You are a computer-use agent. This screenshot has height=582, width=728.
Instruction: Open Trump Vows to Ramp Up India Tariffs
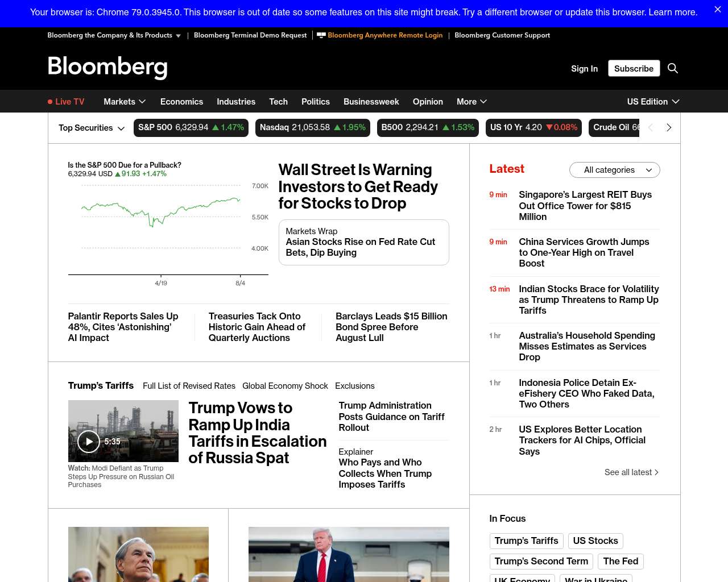[258, 433]
